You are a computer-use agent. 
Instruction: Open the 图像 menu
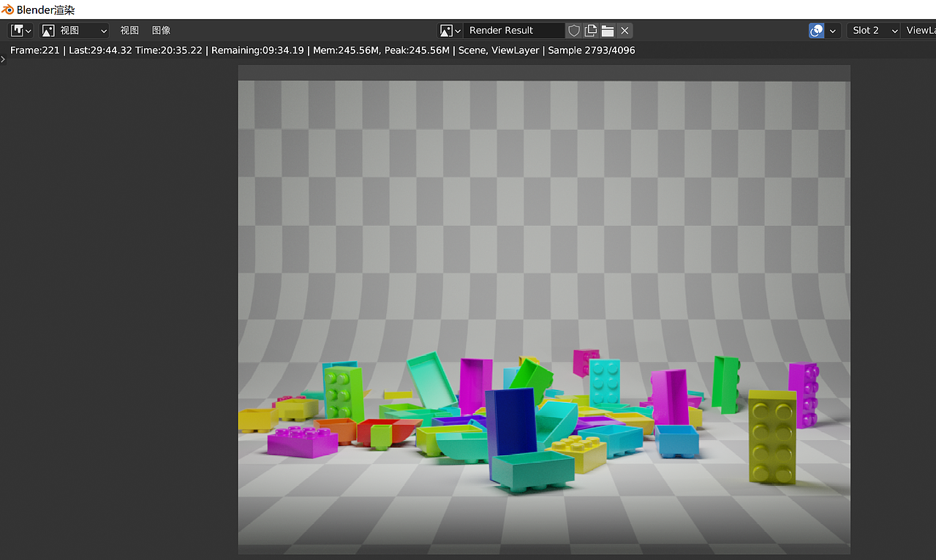coord(160,30)
